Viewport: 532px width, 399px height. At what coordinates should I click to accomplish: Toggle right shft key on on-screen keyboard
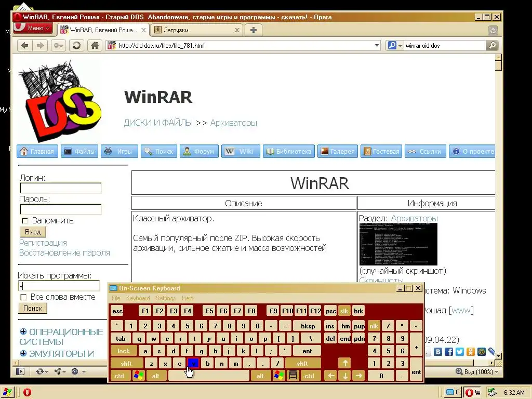click(x=302, y=363)
